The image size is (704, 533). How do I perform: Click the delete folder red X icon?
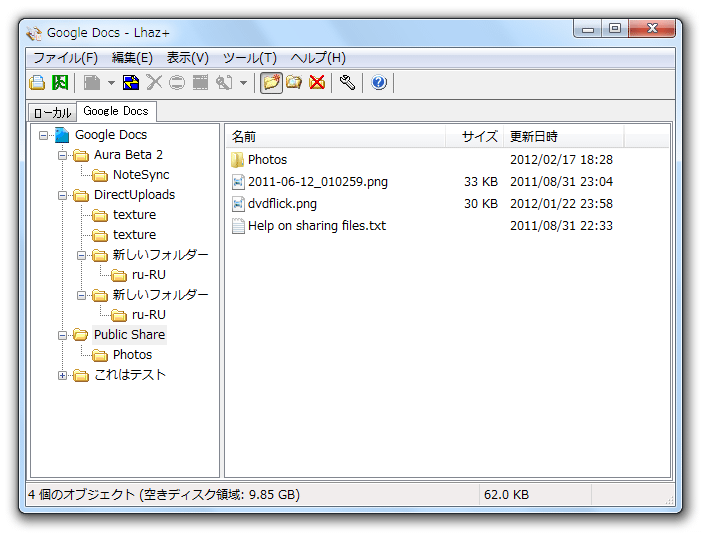click(x=317, y=83)
